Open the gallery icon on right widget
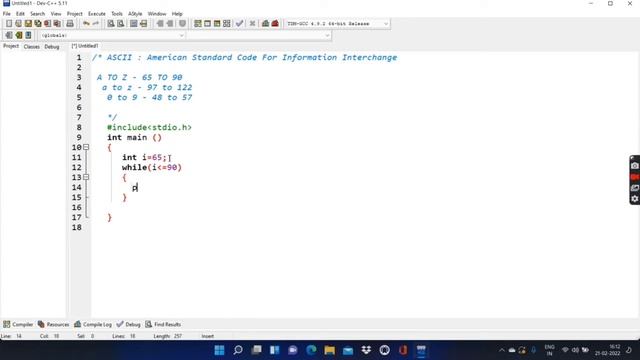Screen dimensions: 640x360 point(635,188)
